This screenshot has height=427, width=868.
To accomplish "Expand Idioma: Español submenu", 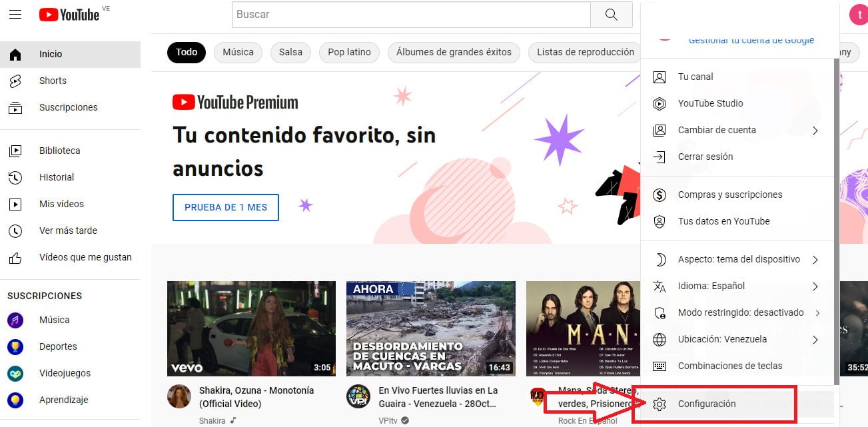I will click(x=737, y=286).
